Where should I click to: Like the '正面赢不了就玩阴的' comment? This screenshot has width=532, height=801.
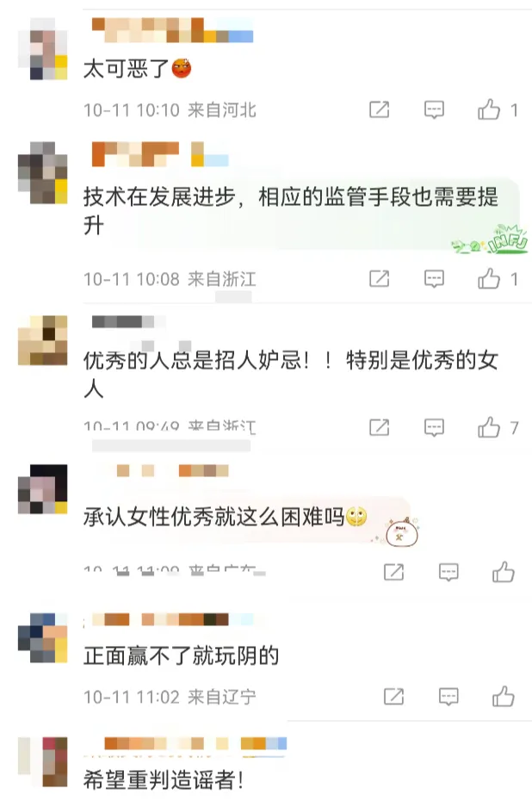pos(503,696)
